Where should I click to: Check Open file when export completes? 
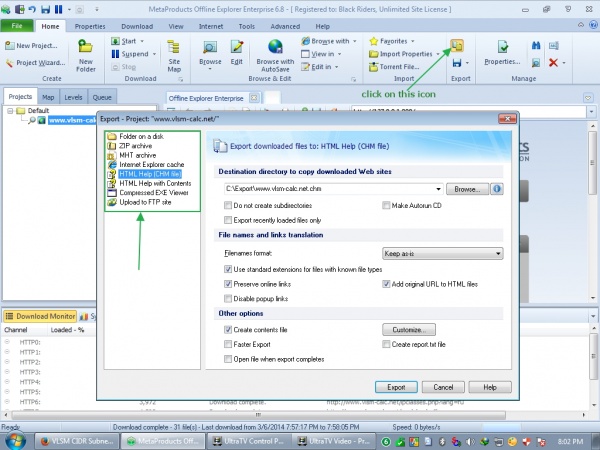pos(228,359)
